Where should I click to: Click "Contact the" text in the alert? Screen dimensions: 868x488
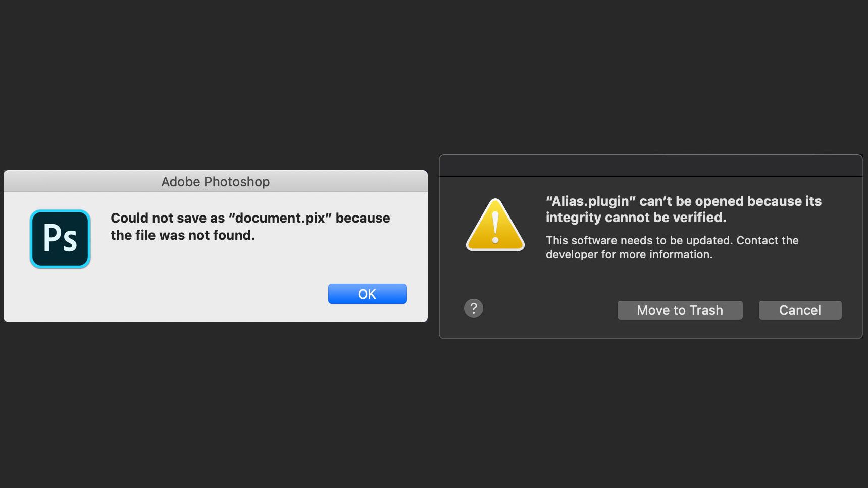pyautogui.click(x=768, y=240)
